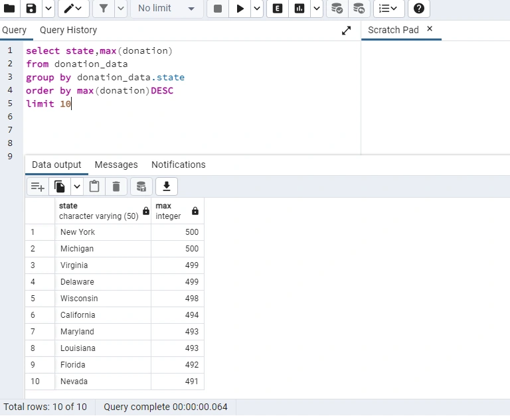Screen dimensions: 510x420
Task: Execute the query with the play button
Action: pyautogui.click(x=240, y=9)
